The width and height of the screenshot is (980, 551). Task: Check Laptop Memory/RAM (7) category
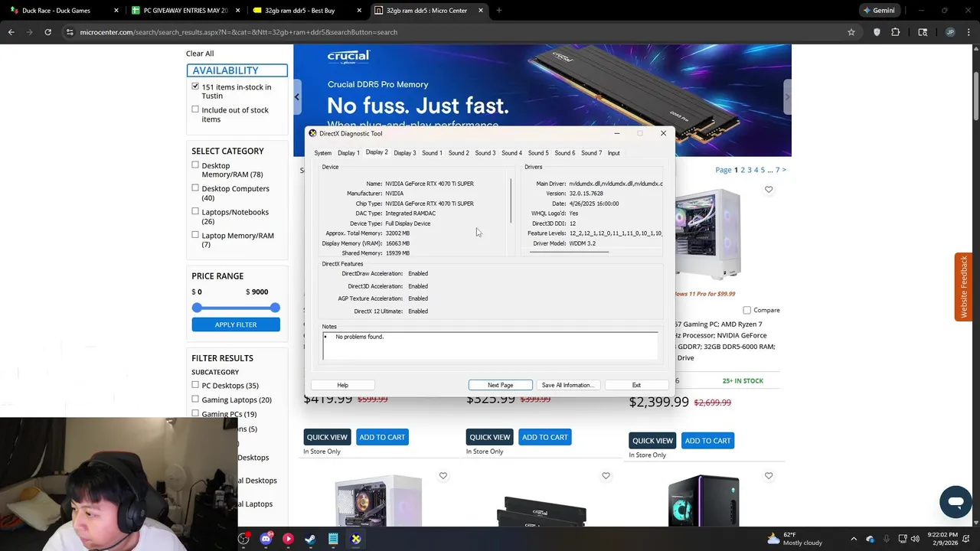point(195,235)
